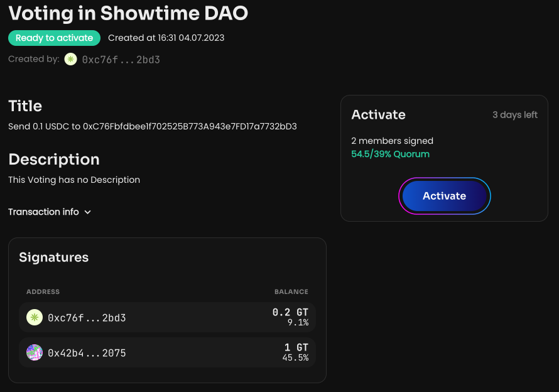This screenshot has width=559, height=392.
Task: Click the Send 0.1 USDC title text
Action: tap(153, 127)
